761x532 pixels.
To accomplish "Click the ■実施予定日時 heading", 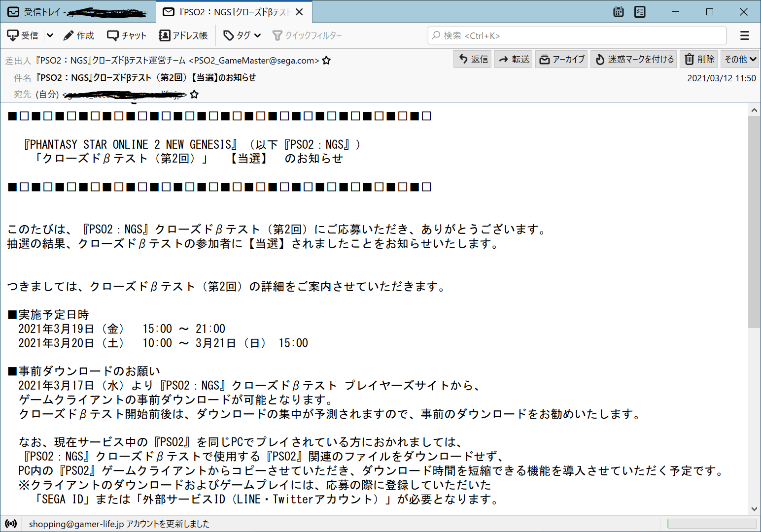I will click(x=48, y=314).
